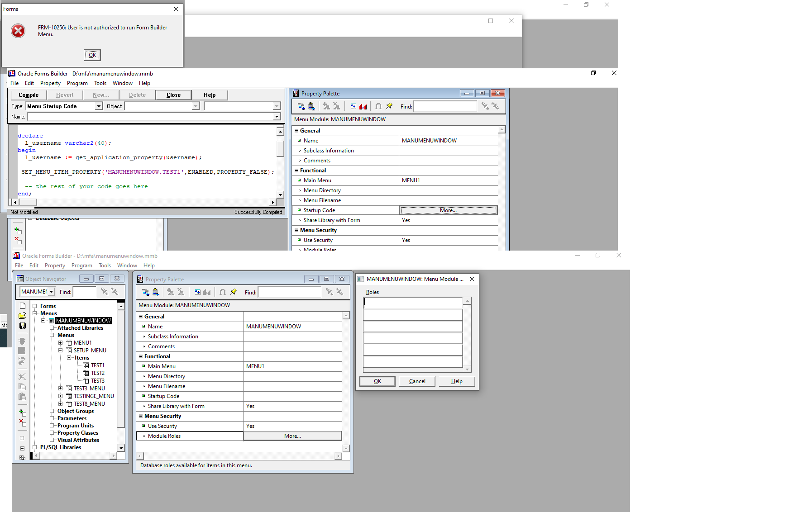
Task: Click the New blank page icon in Object Navigator
Action: (x=22, y=306)
